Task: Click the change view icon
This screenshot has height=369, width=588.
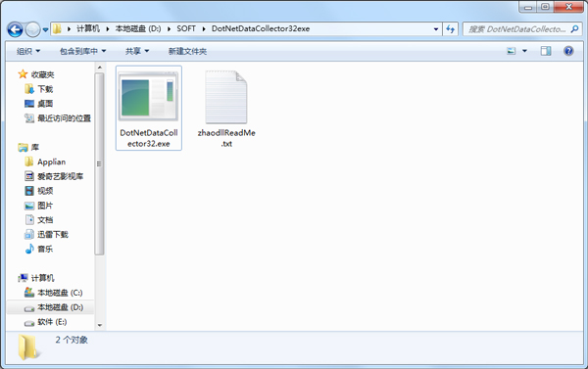Action: tap(512, 51)
